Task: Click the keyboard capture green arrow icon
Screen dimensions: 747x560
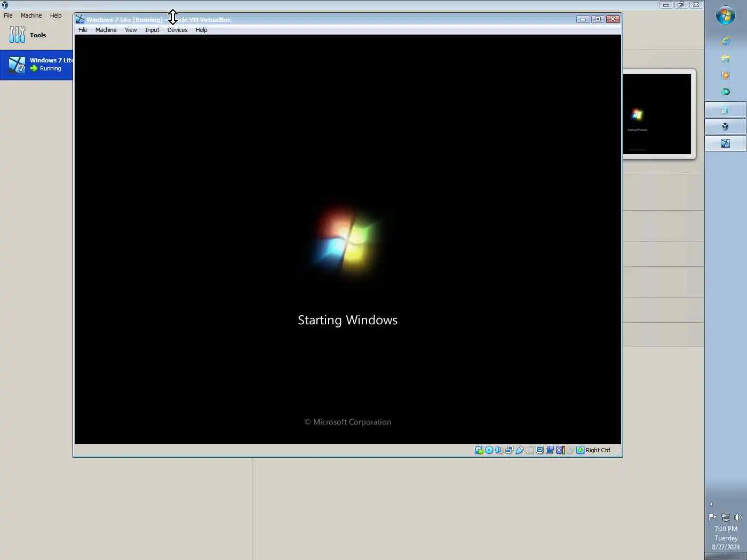Action: 580,450
